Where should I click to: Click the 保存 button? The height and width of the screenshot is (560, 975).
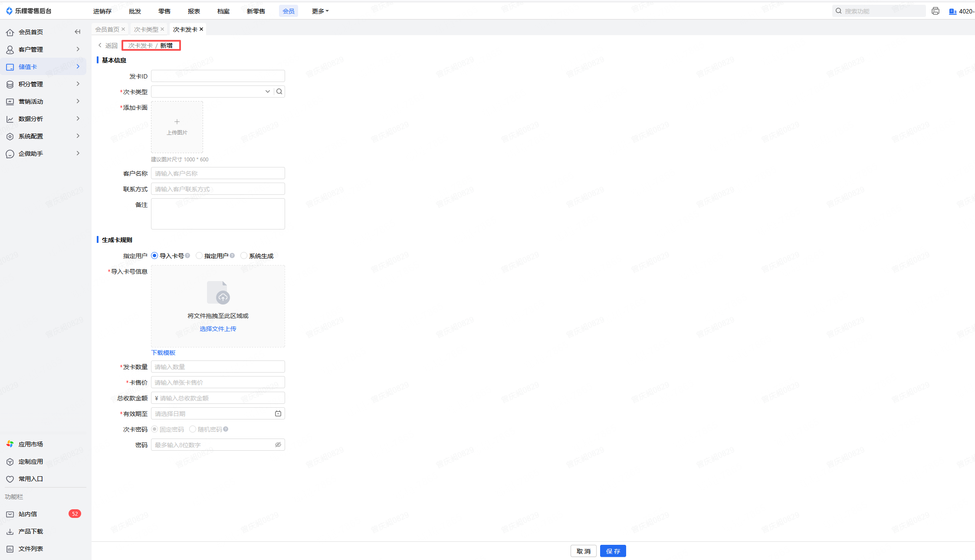[x=613, y=551]
